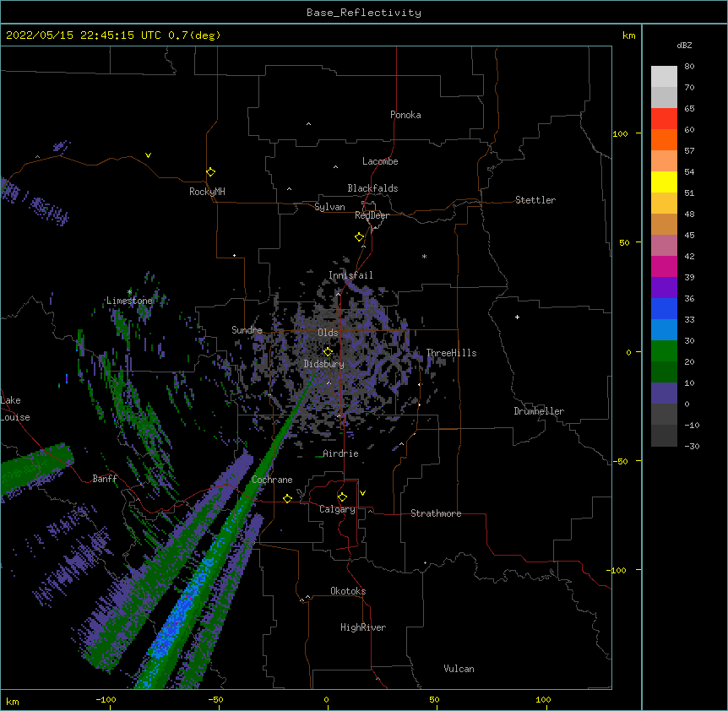Viewport: 728px width, 711px height.
Task: Click the Lake Louise label
Action: coord(15,409)
